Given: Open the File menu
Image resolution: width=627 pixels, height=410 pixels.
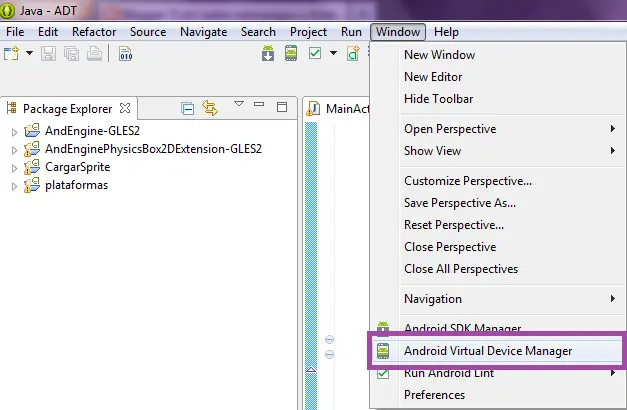Looking at the screenshot, I should [x=15, y=32].
